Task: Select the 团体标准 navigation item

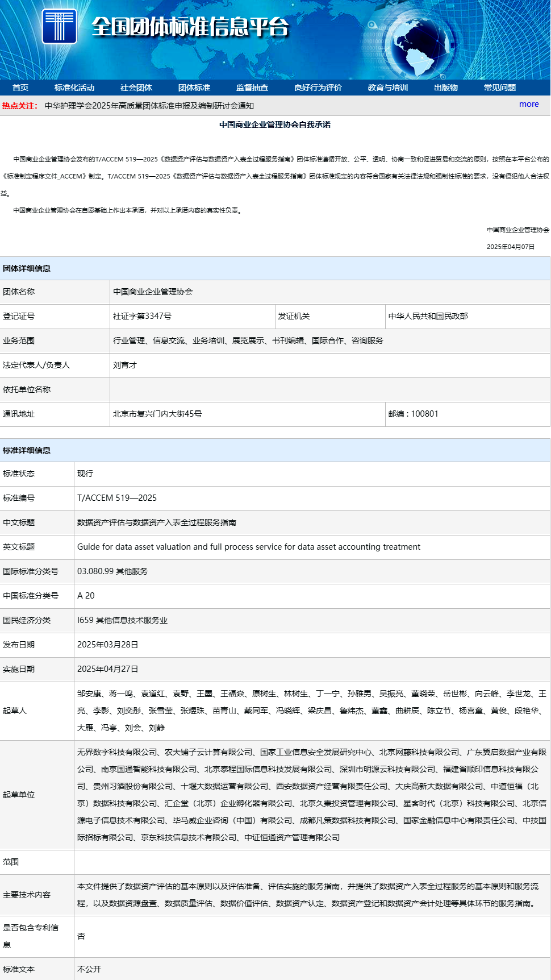Action: pyautogui.click(x=194, y=88)
